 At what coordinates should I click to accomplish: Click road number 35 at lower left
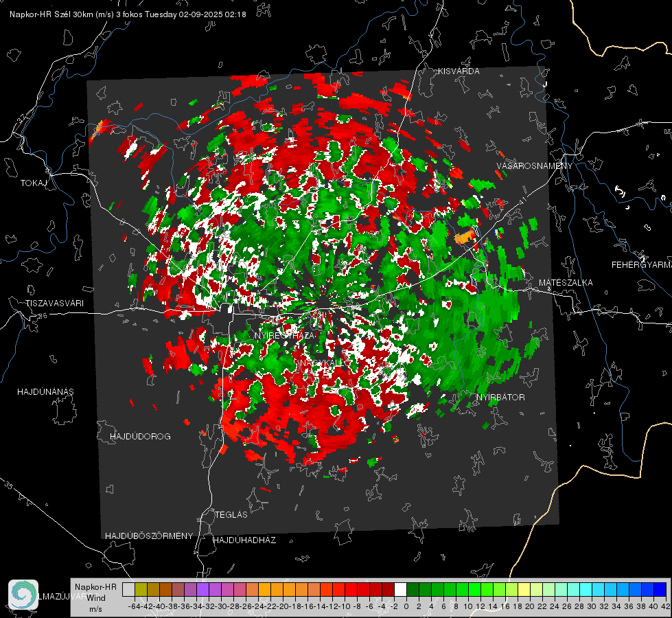8,485
